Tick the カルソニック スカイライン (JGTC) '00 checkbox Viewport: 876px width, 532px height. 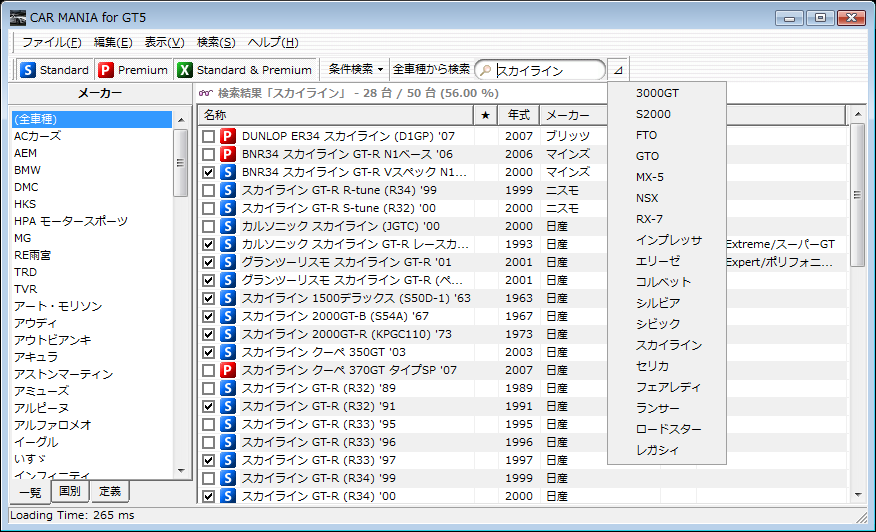pos(208,226)
